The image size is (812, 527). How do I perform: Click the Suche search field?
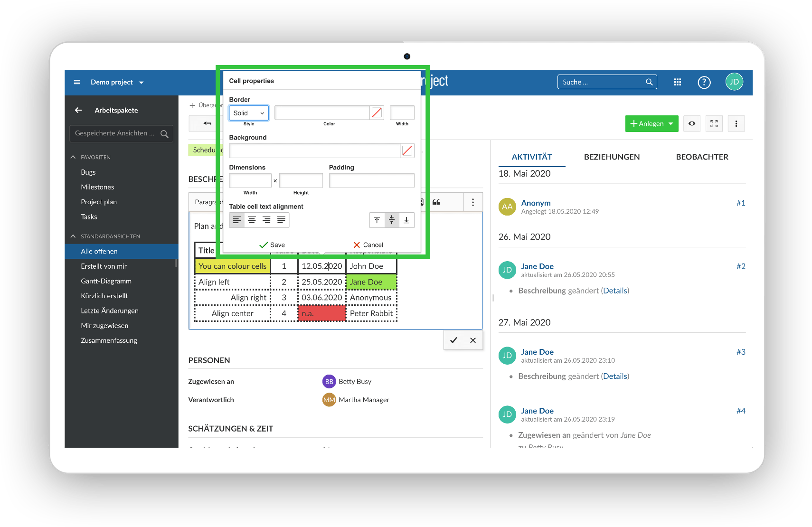(601, 82)
